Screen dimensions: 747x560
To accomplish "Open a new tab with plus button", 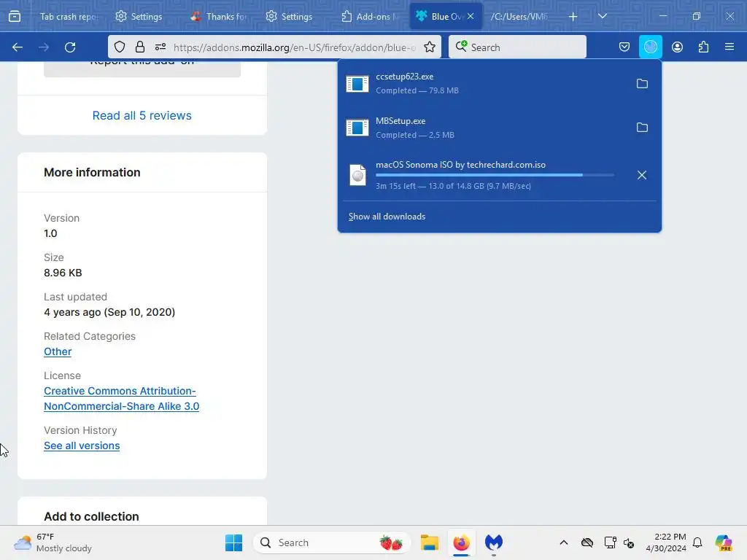I will click(573, 16).
